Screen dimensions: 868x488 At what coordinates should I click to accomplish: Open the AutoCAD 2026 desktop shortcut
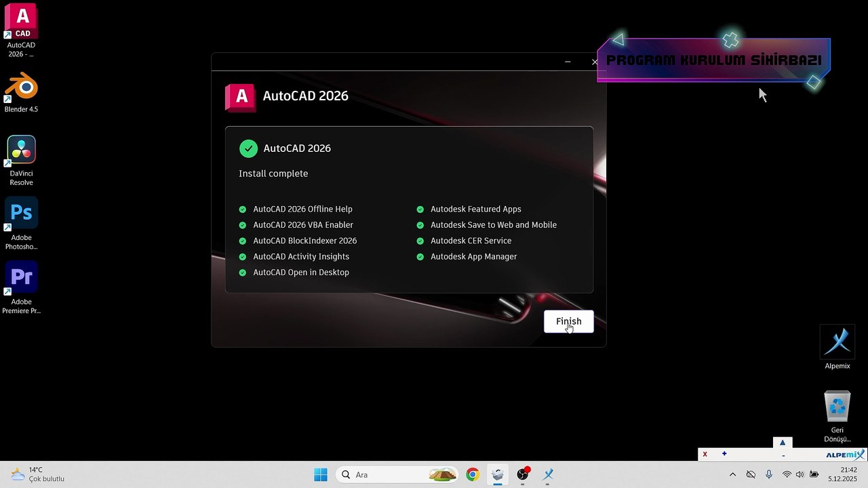coord(21,30)
